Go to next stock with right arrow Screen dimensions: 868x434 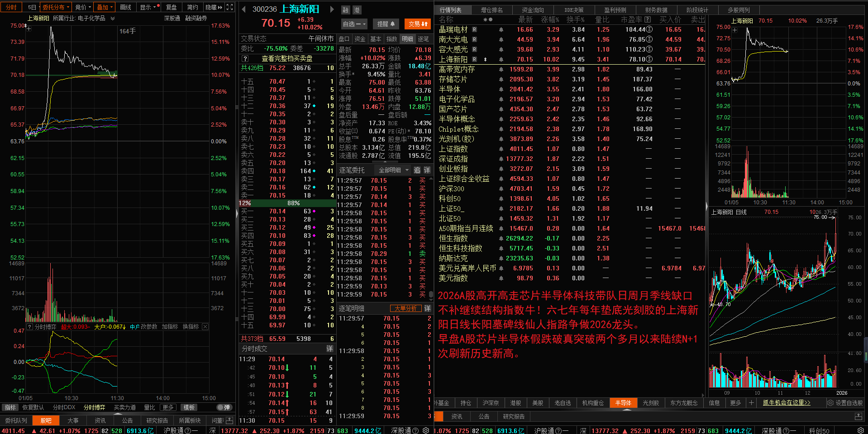coord(332,9)
